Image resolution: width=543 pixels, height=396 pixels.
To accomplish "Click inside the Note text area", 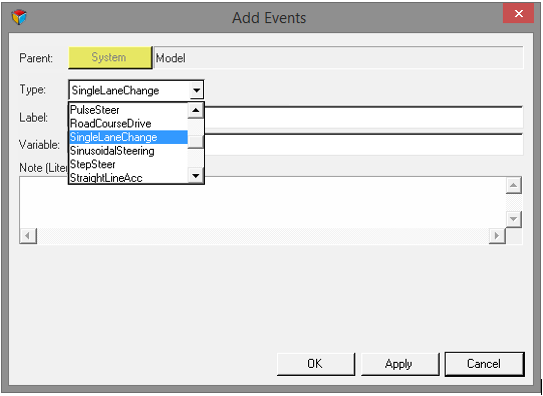I will (262, 202).
